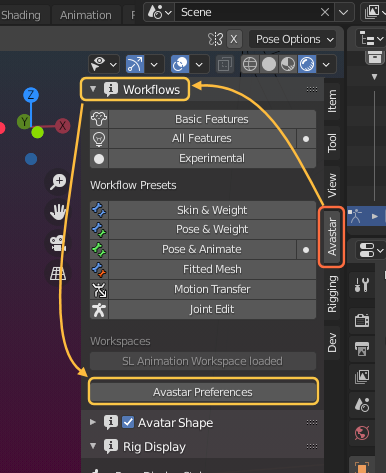This screenshot has width=386, height=473.
Task: Open the Pose Options dropdown
Action: click(x=292, y=39)
